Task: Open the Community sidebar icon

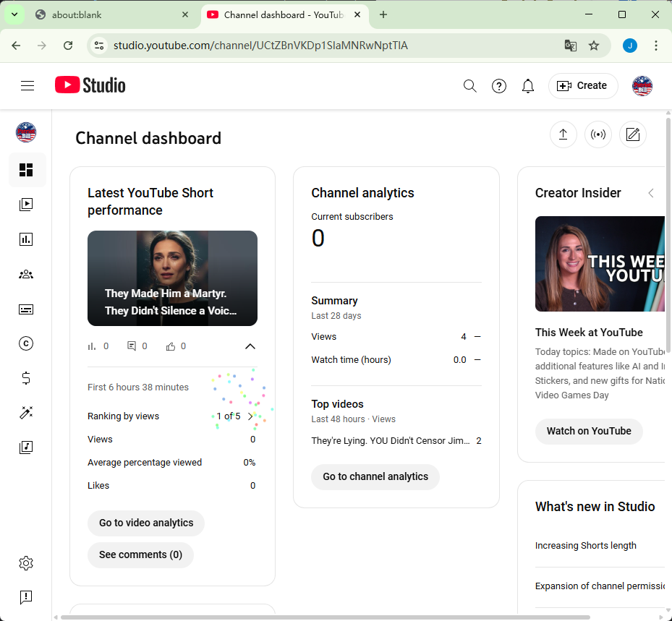Action: [x=26, y=274]
